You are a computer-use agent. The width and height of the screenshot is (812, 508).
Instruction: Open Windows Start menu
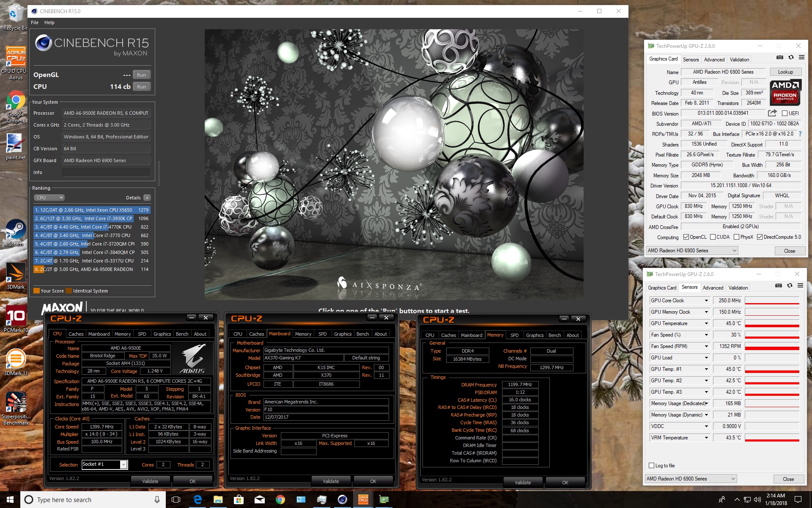[x=10, y=500]
